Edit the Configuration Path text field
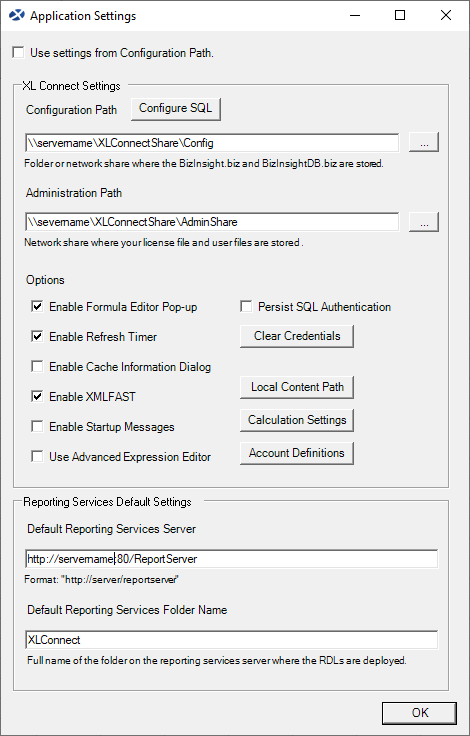Image resolution: width=470 pixels, height=736 pixels. (212, 143)
